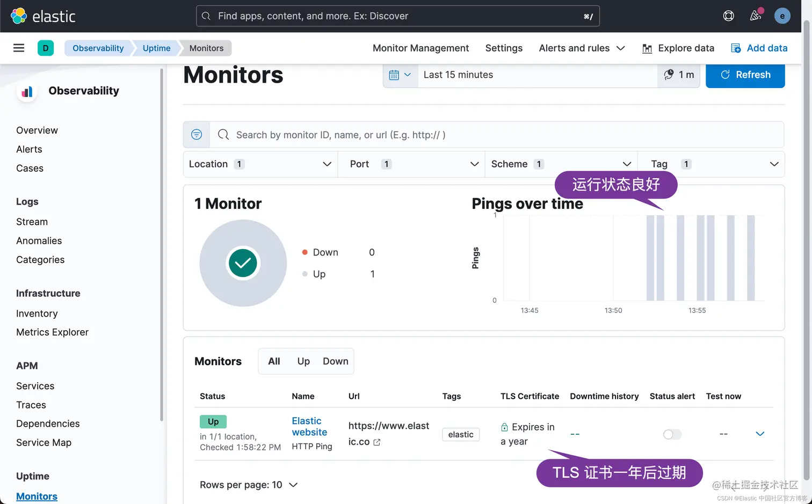This screenshot has height=504, width=812.
Task: Show All monitors filter
Action: click(x=274, y=361)
